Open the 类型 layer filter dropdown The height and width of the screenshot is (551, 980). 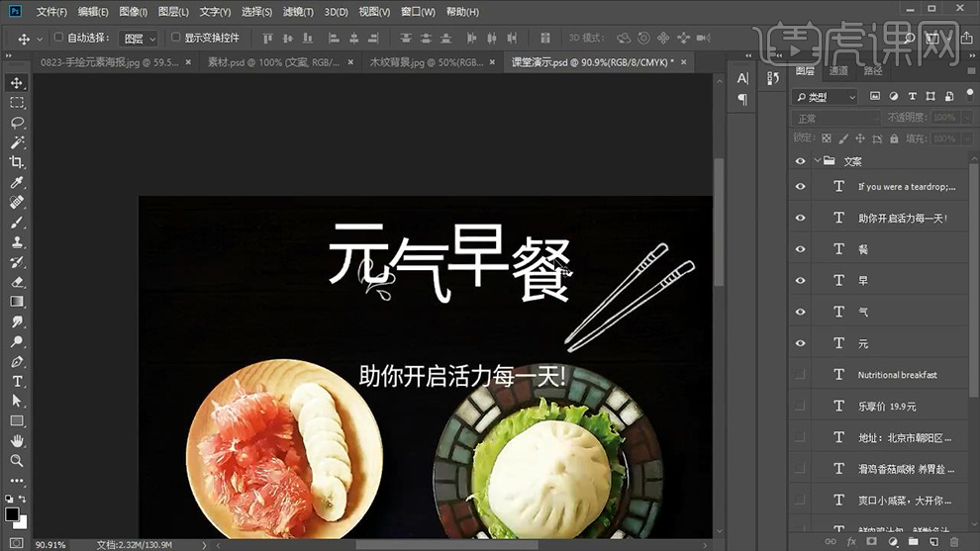pyautogui.click(x=825, y=97)
